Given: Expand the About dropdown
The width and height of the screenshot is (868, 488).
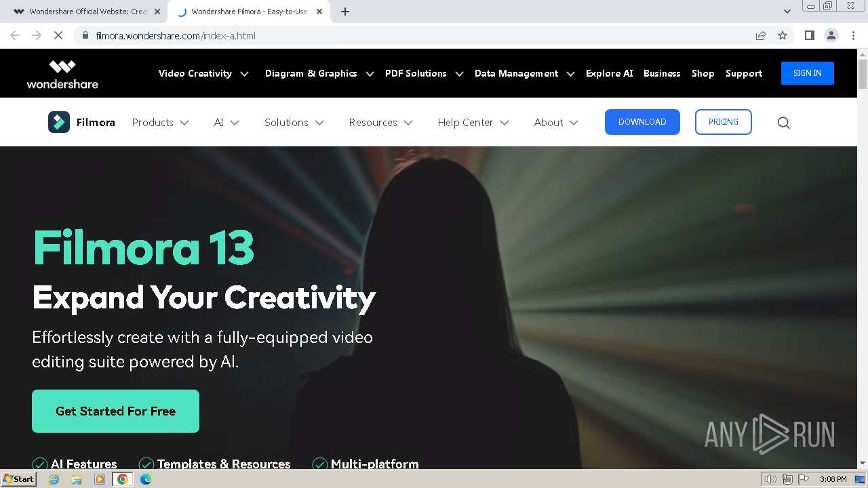Looking at the screenshot, I should 556,123.
